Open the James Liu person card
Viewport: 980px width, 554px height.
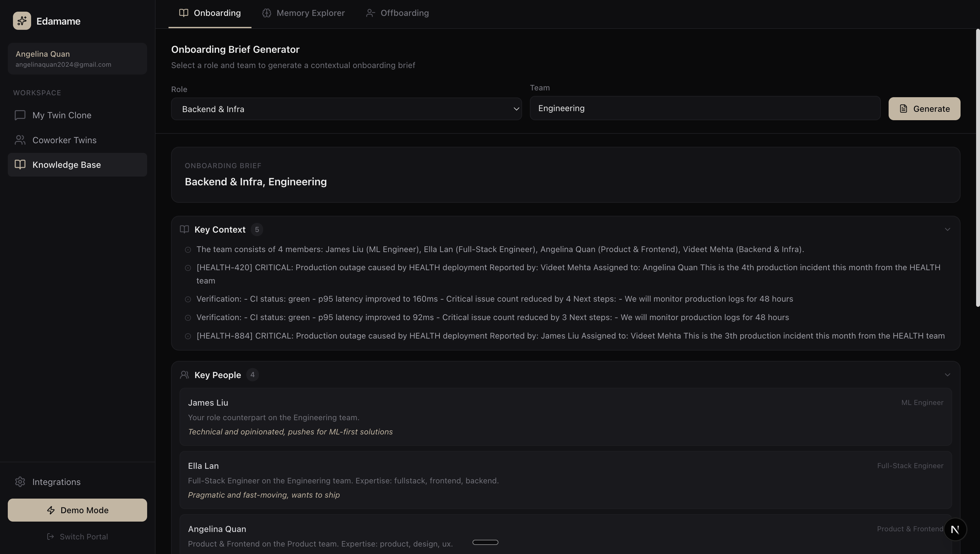point(566,417)
